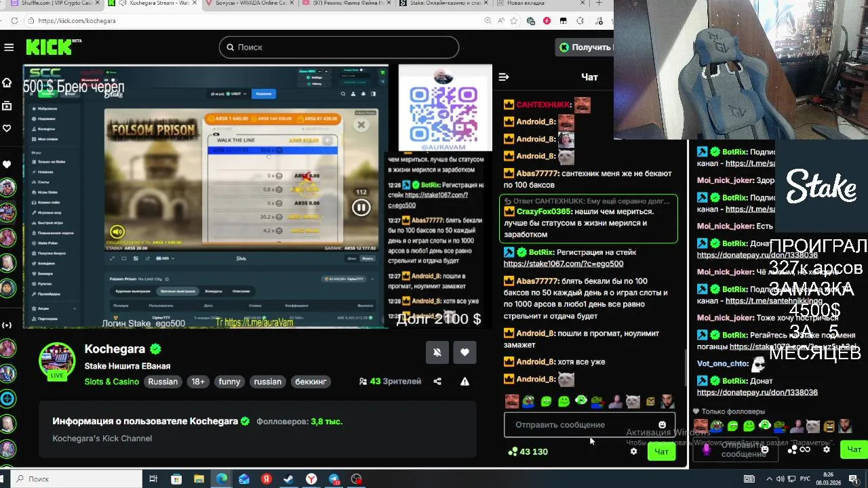Screen dimensions: 868x488
Task: Open the channel points 43 130 indicator
Action: click(x=528, y=451)
